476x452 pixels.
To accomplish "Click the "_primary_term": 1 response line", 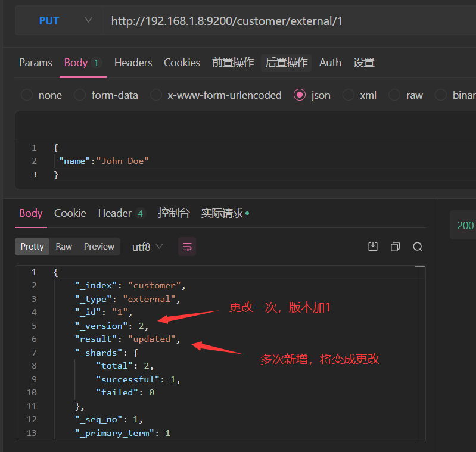I will pyautogui.click(x=123, y=433).
